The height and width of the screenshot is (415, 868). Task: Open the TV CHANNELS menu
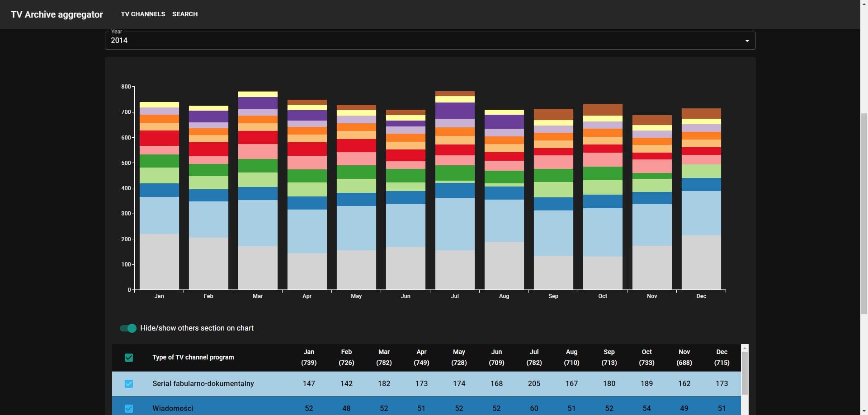tap(143, 14)
